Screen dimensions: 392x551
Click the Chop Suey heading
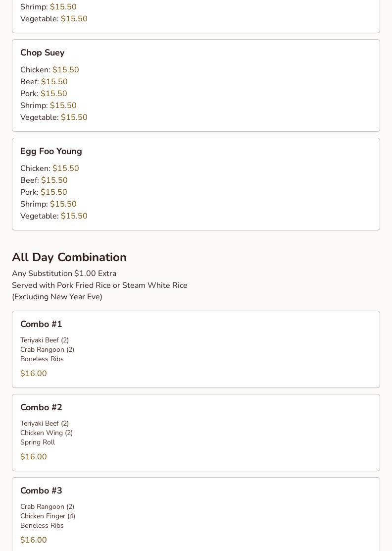tap(42, 53)
